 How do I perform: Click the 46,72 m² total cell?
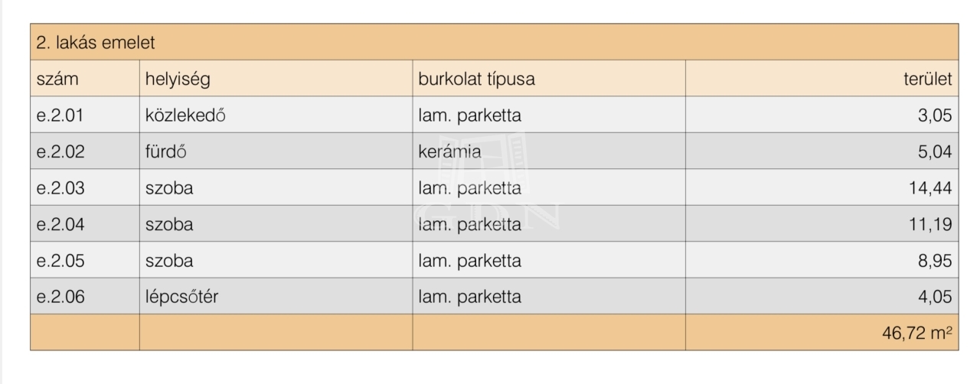click(x=918, y=333)
